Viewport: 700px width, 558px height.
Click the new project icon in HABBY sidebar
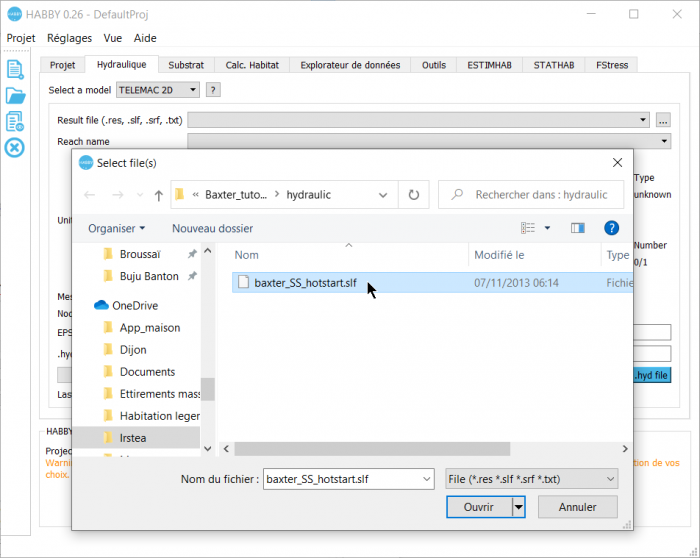click(15, 70)
